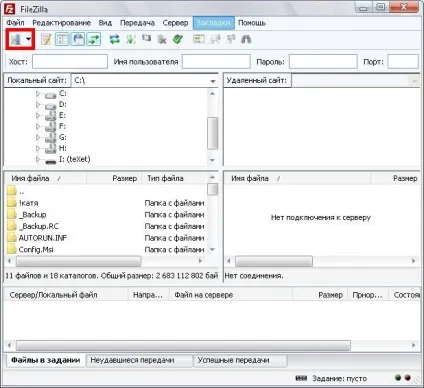Open the Файл menu
This screenshot has height=388, width=424.
click(x=15, y=23)
